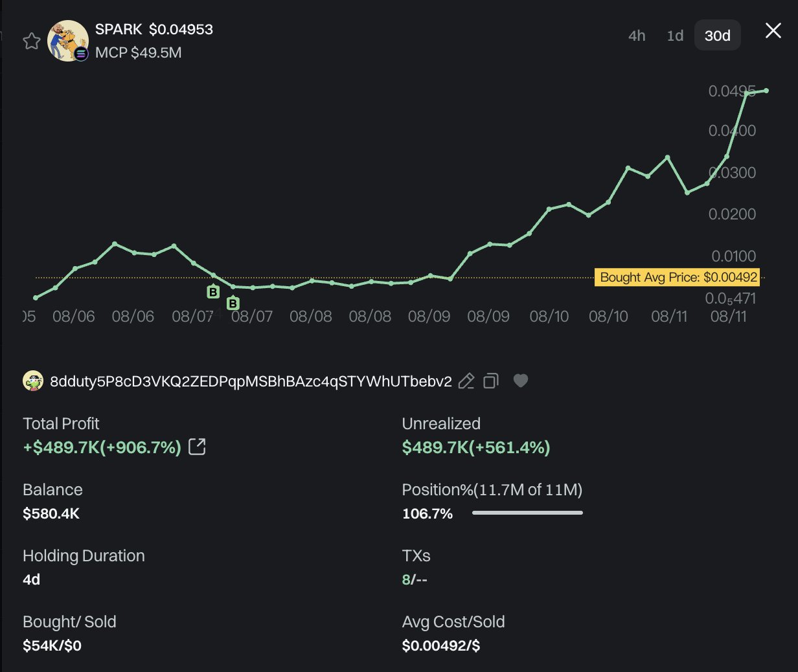The image size is (798, 672).
Task: Edit the wallet address name
Action: [x=466, y=381]
